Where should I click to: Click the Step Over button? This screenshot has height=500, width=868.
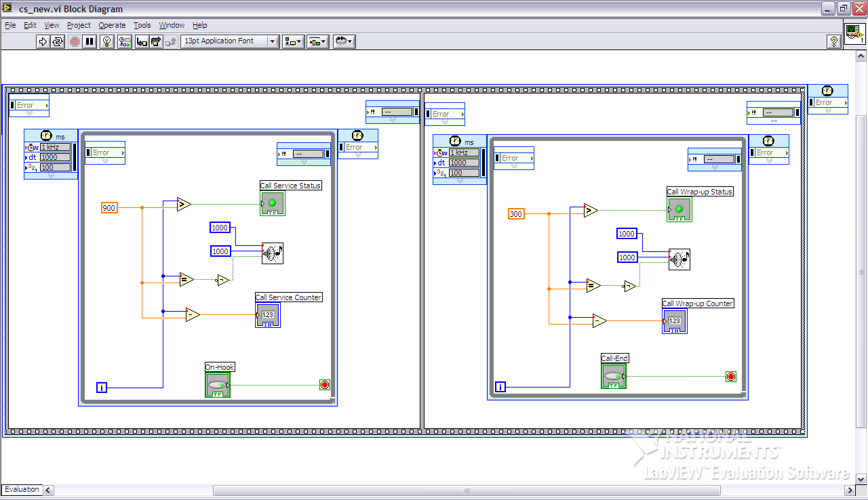pyautogui.click(x=156, y=41)
